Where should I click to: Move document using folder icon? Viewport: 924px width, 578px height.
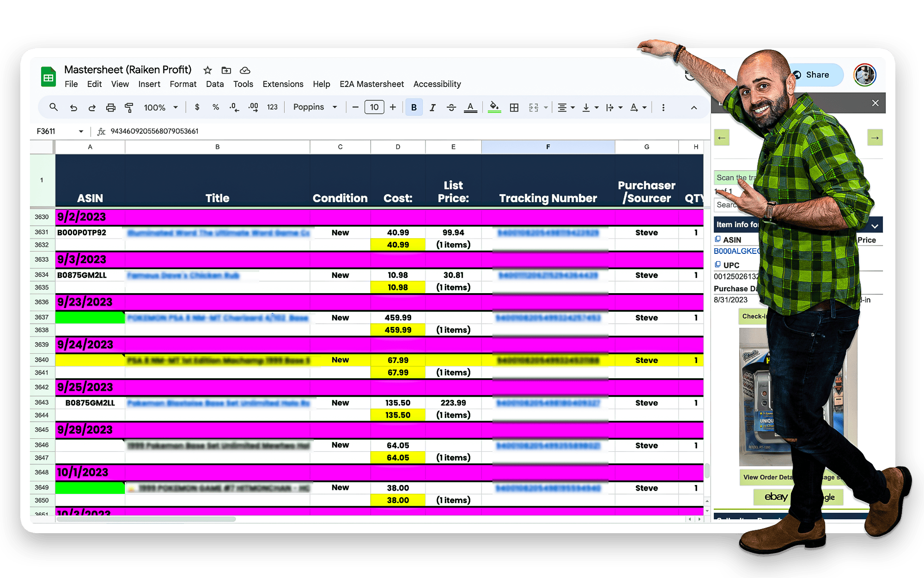pos(226,70)
